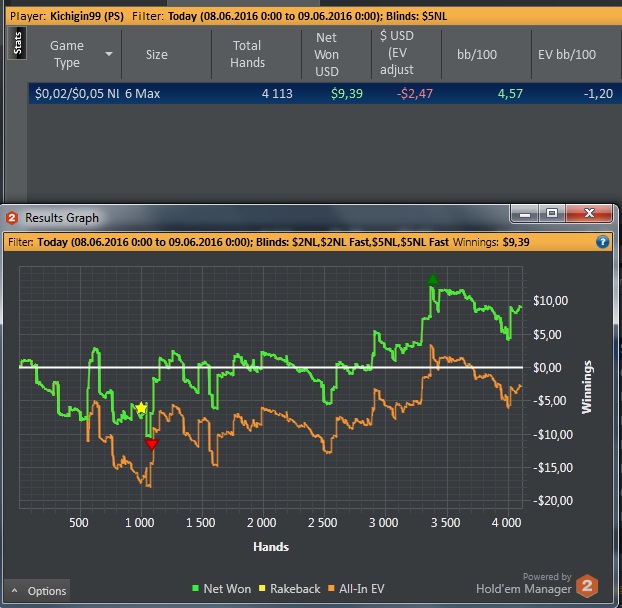The width and height of the screenshot is (622, 608).
Task: Close the Results Graph window
Action: [x=589, y=214]
